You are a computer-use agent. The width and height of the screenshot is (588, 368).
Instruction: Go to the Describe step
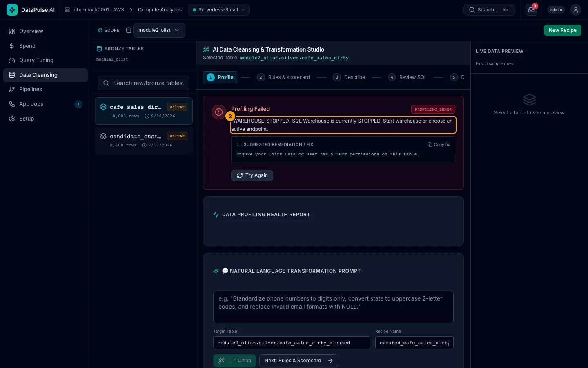349,77
